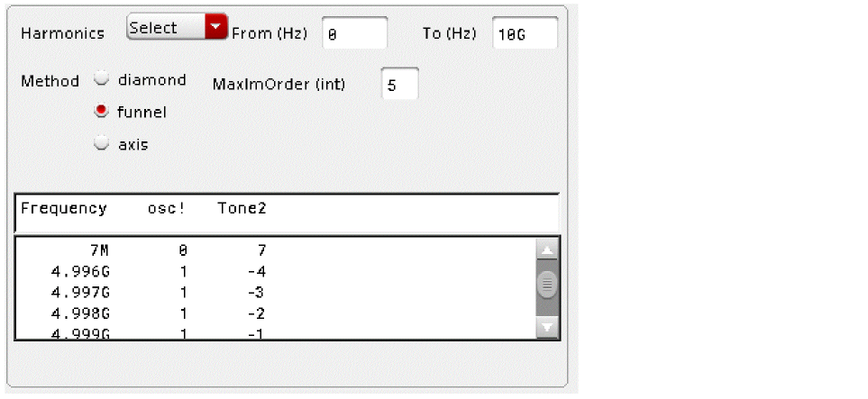868x399 pixels.
Task: Open the Harmonics Select dropdown
Action: pyautogui.click(x=167, y=28)
